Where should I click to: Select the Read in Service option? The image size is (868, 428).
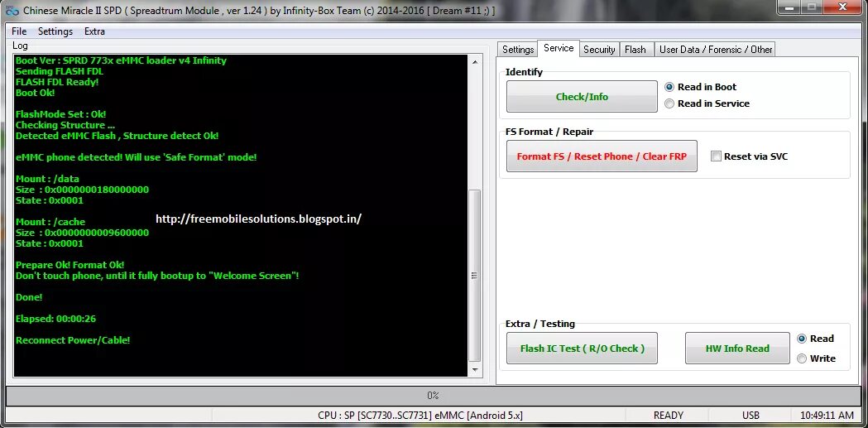pos(707,103)
